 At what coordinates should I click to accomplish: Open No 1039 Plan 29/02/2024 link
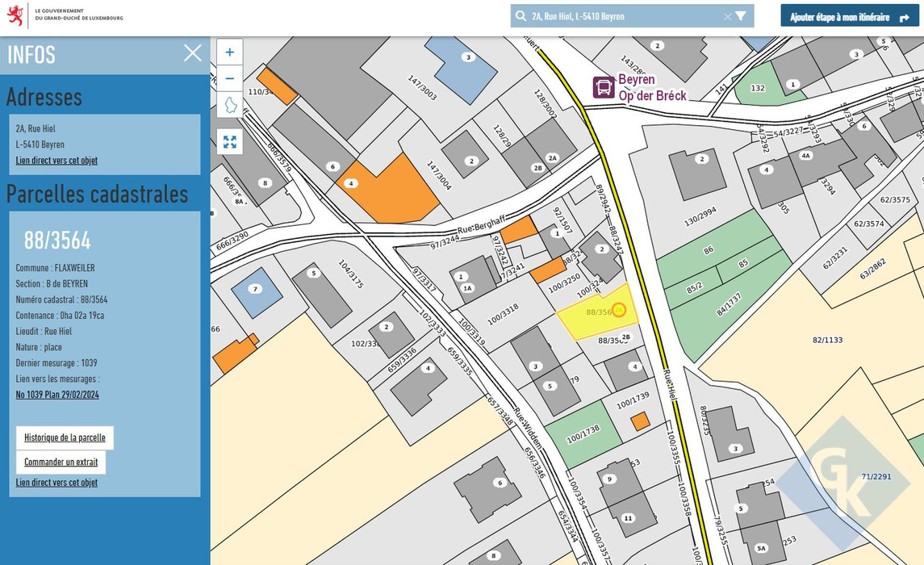pyautogui.click(x=57, y=395)
